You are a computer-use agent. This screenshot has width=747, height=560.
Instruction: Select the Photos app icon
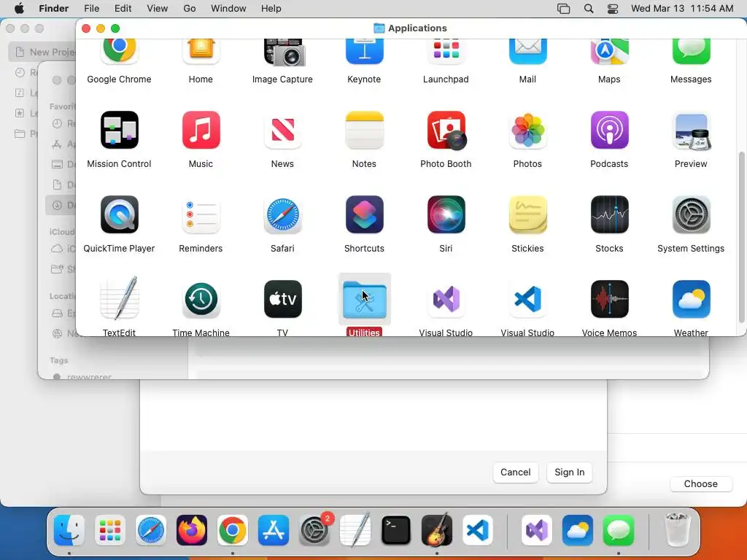coord(527,130)
